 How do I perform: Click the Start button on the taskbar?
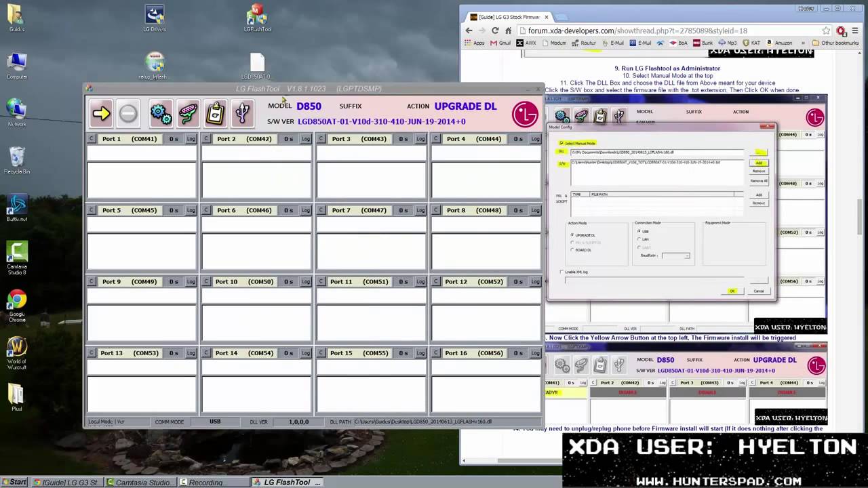coord(14,482)
